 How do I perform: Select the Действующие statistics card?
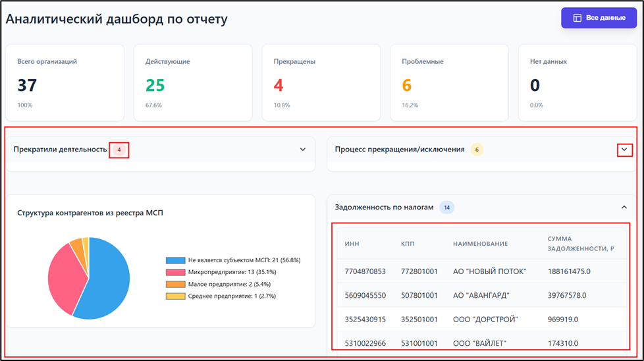click(192, 83)
